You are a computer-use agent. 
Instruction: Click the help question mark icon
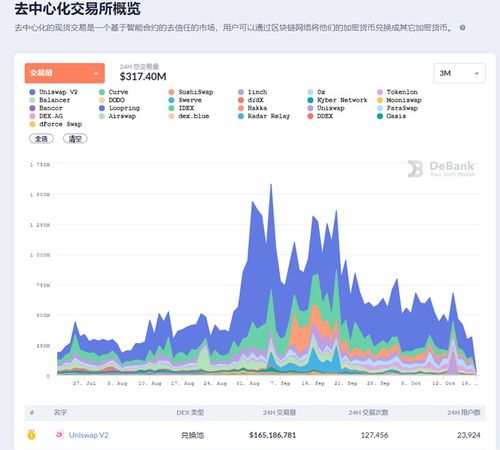462,28
